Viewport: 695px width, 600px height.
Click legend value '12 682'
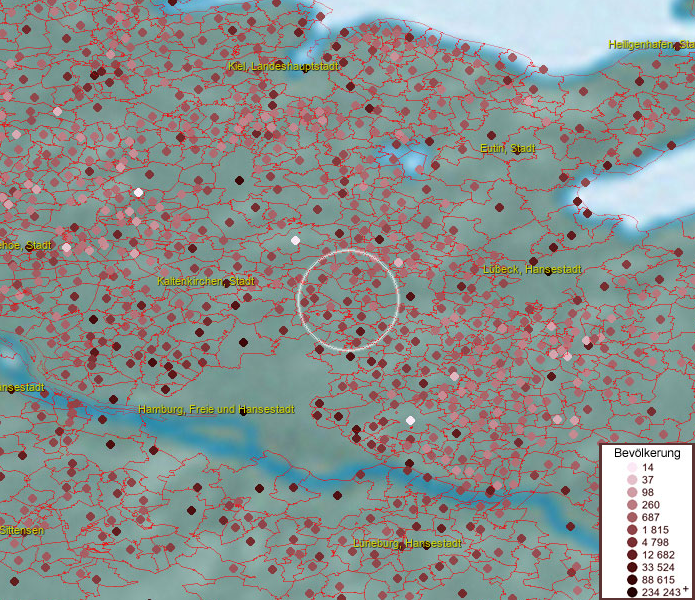point(658,555)
